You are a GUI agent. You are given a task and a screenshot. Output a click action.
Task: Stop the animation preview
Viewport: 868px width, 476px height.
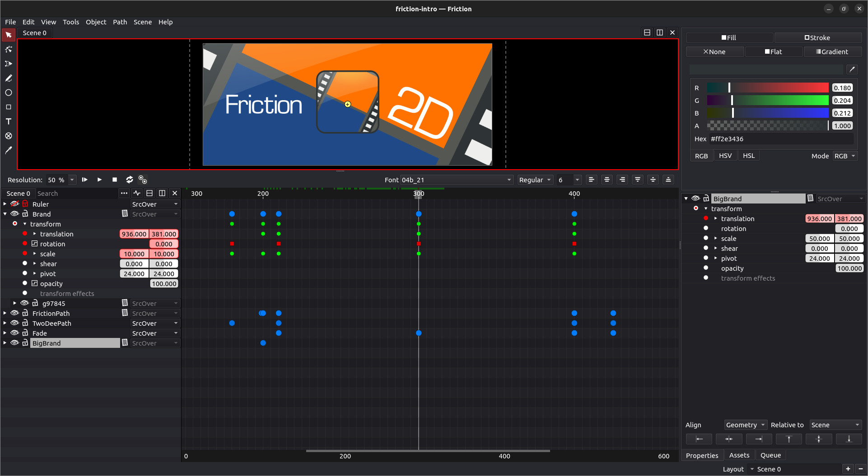click(x=115, y=180)
